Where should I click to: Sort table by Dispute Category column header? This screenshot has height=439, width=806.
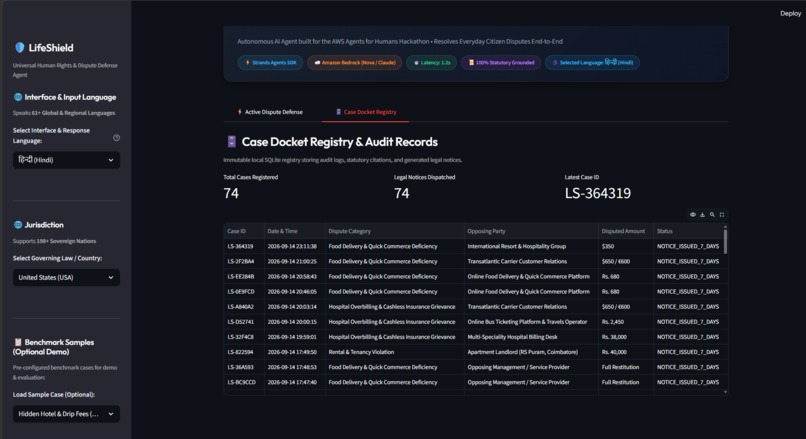[x=394, y=231]
